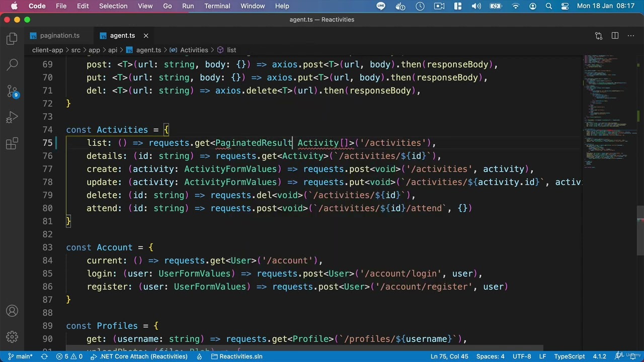Click the main* git branch in status bar
This screenshot has width=644, height=362.
tap(20, 356)
